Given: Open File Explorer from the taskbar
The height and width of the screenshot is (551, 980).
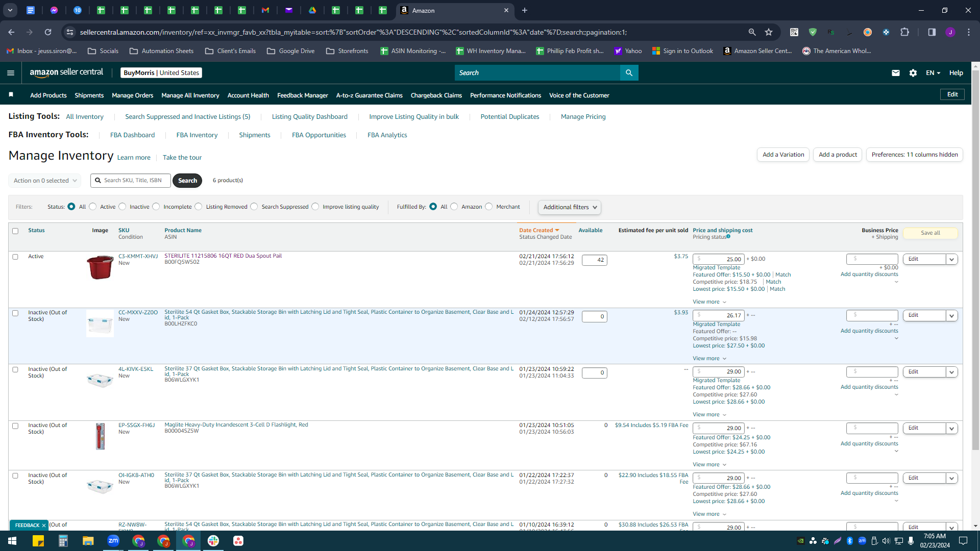Looking at the screenshot, I should coord(88,541).
